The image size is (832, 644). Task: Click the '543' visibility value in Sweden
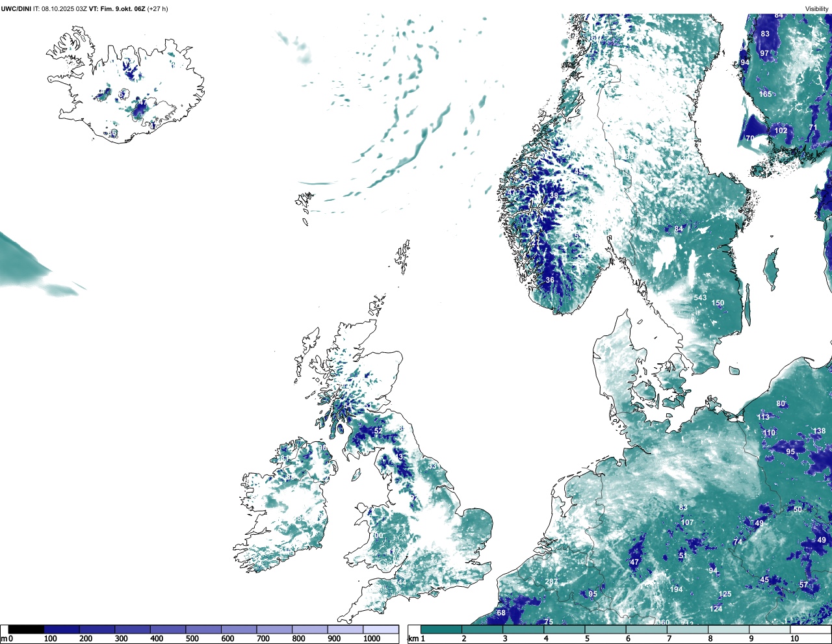[700, 298]
